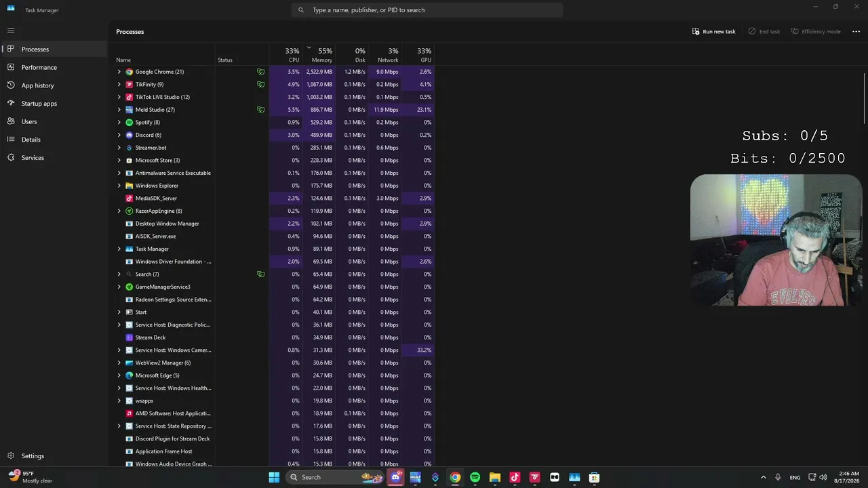Click the volume speaker icon in the system tray

click(823, 477)
